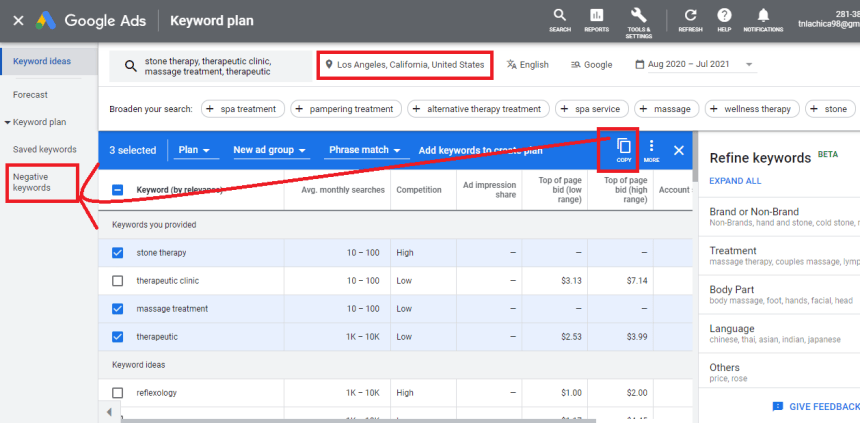Screen dimensions: 860x423
Task: Click EXPAND ALL in Refine keywords
Action: 735,181
